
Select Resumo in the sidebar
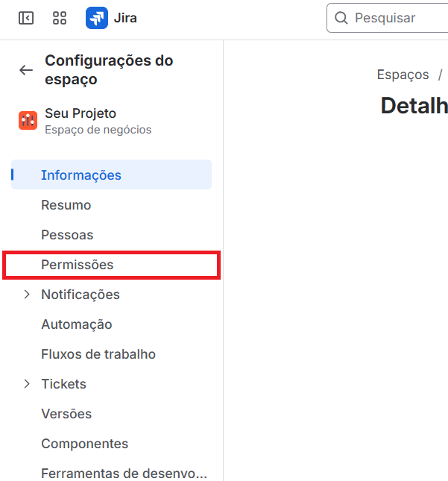point(66,205)
